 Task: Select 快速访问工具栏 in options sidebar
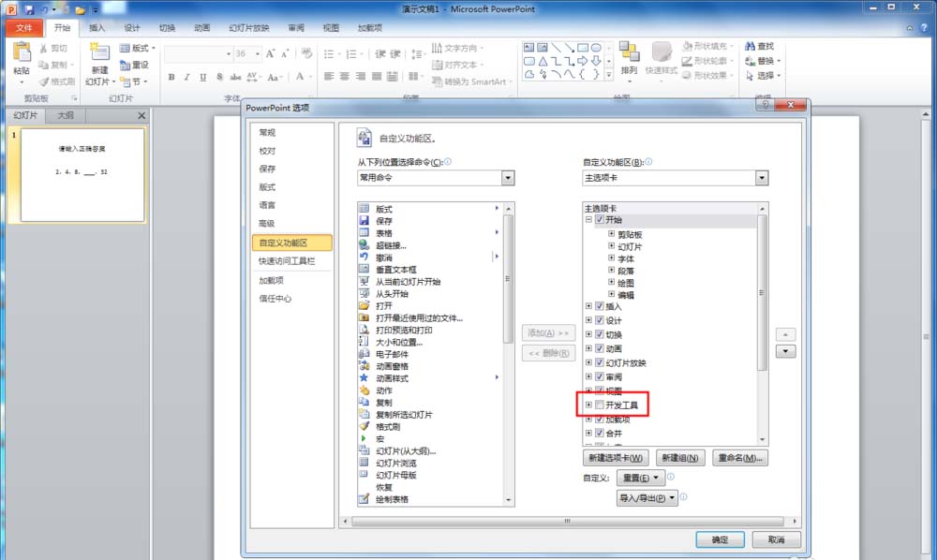click(x=286, y=261)
